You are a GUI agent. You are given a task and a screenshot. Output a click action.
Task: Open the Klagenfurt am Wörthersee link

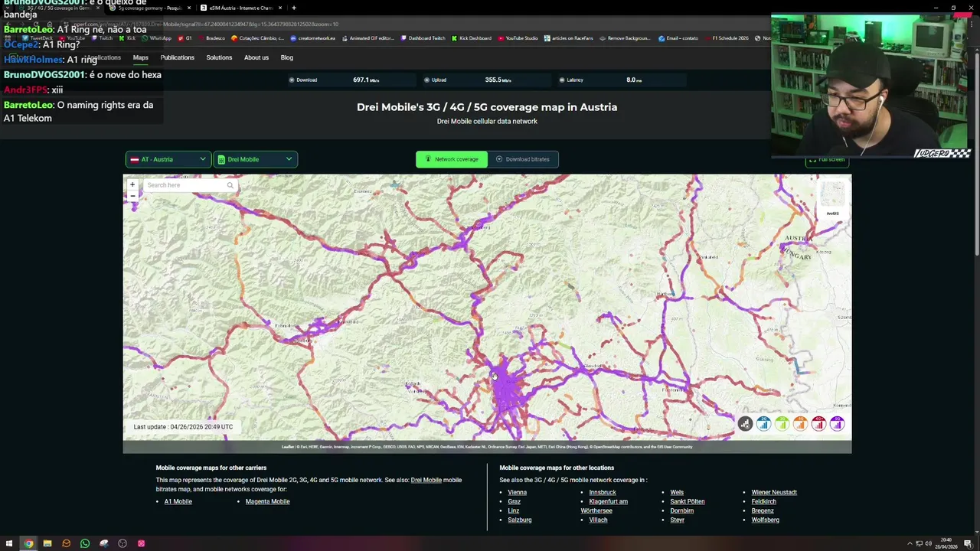click(x=604, y=506)
